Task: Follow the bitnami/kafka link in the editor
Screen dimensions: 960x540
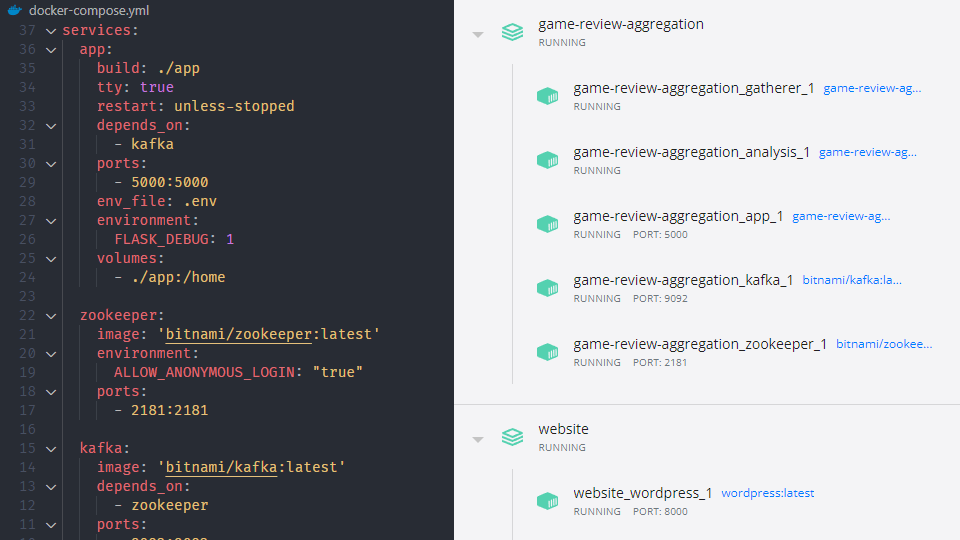Action: (x=222, y=467)
